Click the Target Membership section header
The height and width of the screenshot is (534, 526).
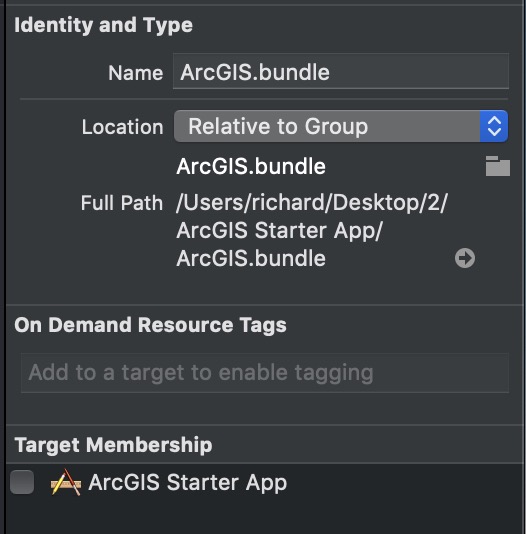(113, 445)
